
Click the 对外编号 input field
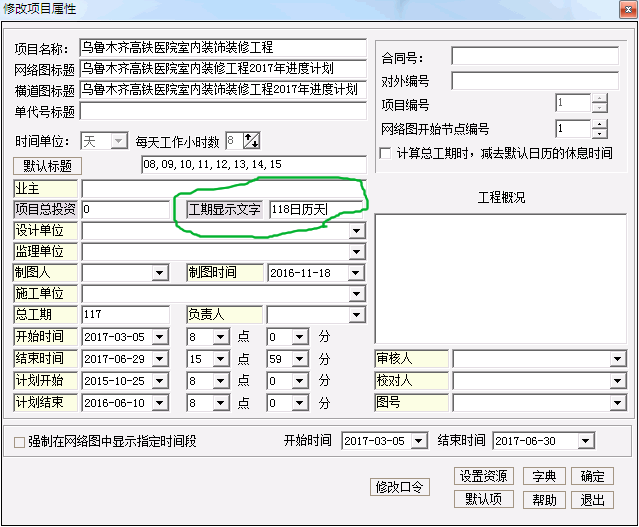pos(535,81)
